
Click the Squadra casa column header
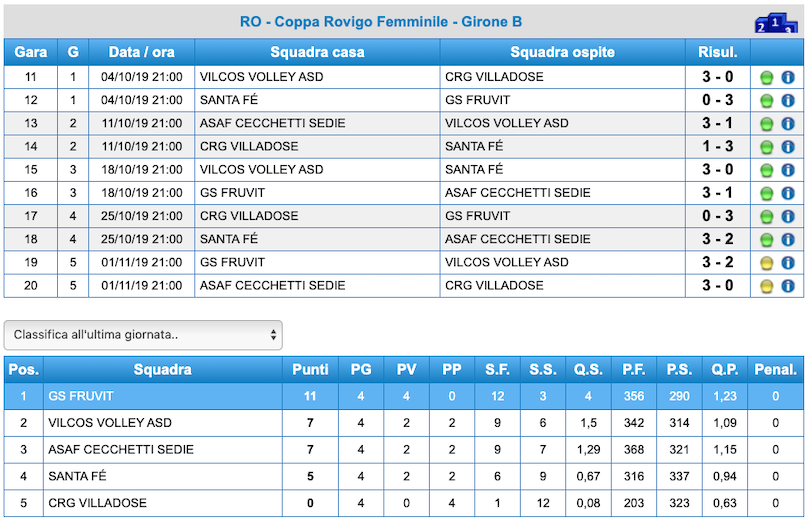pyautogui.click(x=317, y=52)
